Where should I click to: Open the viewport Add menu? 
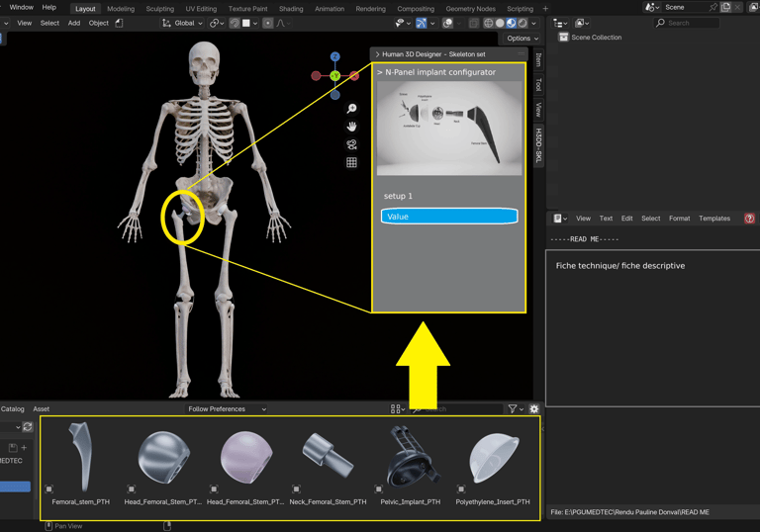(x=74, y=23)
